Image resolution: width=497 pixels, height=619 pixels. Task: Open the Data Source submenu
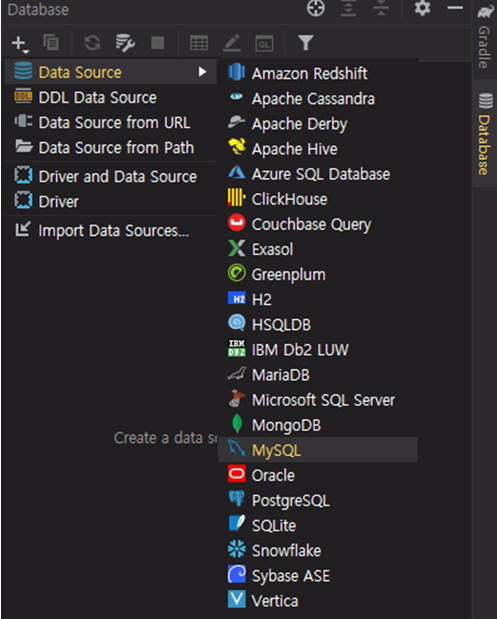click(111, 72)
